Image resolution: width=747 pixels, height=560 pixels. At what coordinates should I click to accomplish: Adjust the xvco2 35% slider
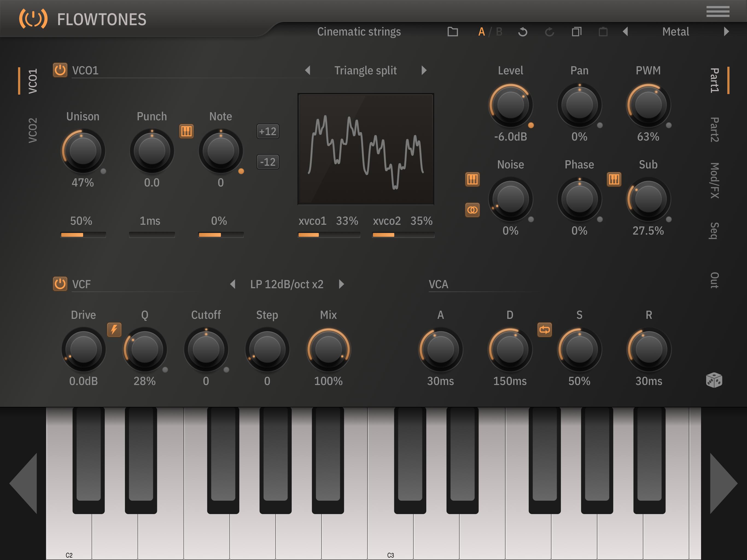pyautogui.click(x=403, y=235)
